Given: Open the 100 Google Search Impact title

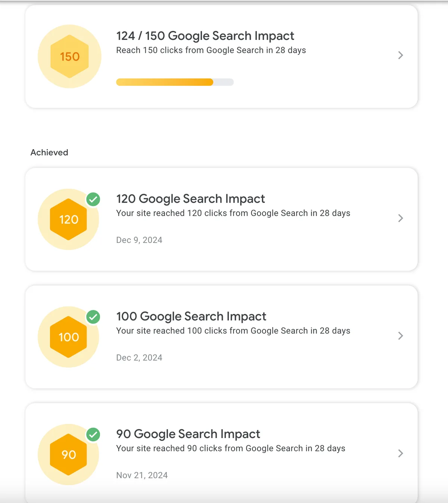Looking at the screenshot, I should click(191, 316).
